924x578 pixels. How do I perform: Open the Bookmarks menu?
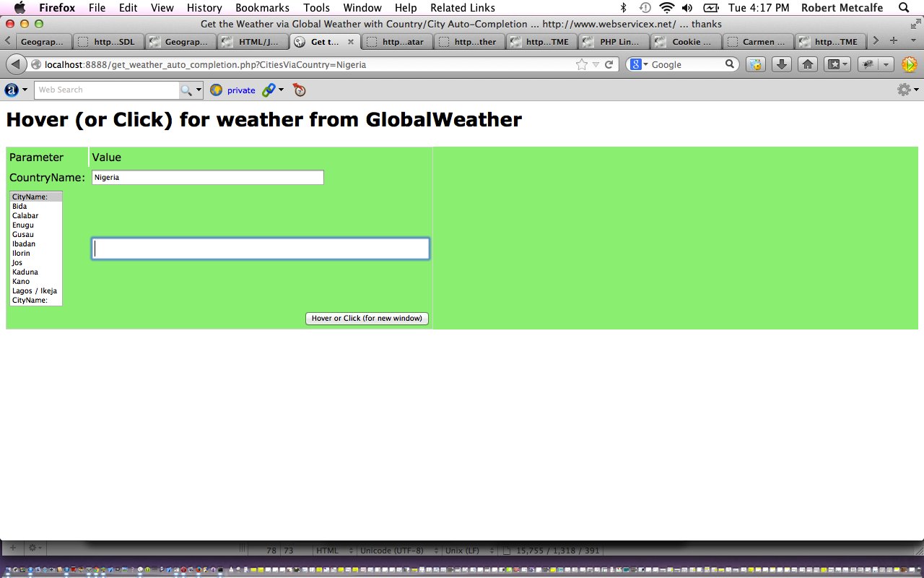click(262, 8)
